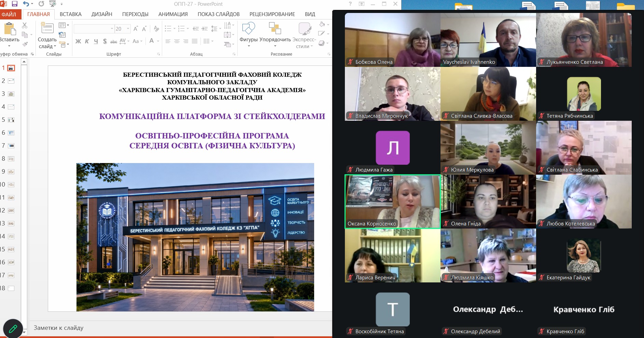Clear formatting with the eraser A icon
The image size is (644, 338).
[156, 29]
